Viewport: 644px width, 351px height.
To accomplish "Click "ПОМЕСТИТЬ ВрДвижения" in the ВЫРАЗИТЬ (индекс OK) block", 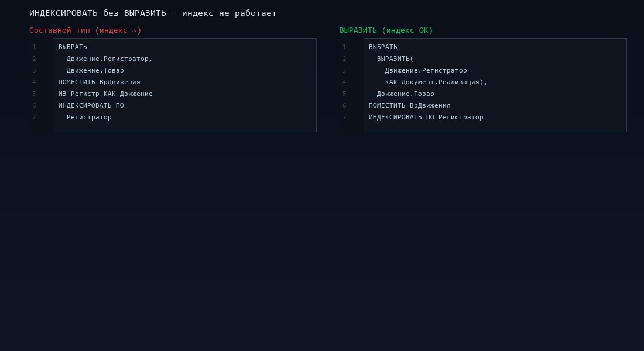I will point(410,105).
